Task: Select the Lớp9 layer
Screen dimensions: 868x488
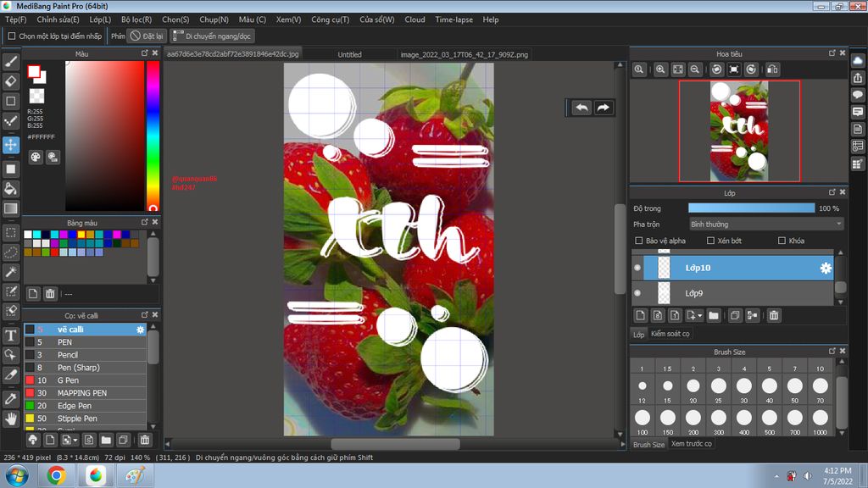Action: [732, 293]
